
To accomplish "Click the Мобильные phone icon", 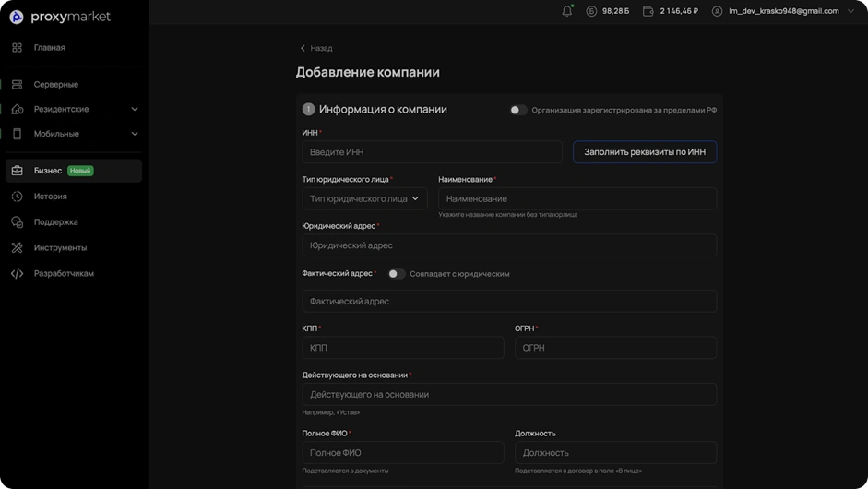I will point(18,134).
